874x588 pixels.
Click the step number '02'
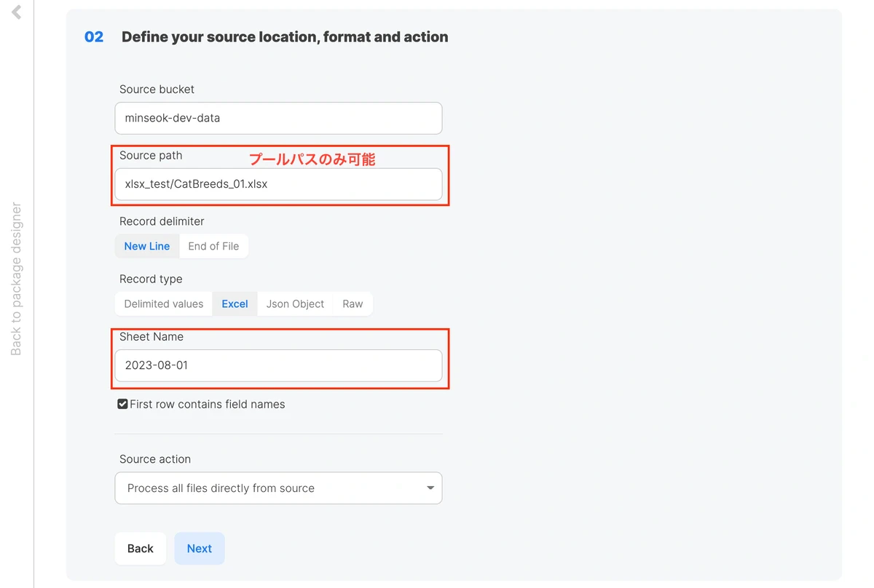point(94,37)
